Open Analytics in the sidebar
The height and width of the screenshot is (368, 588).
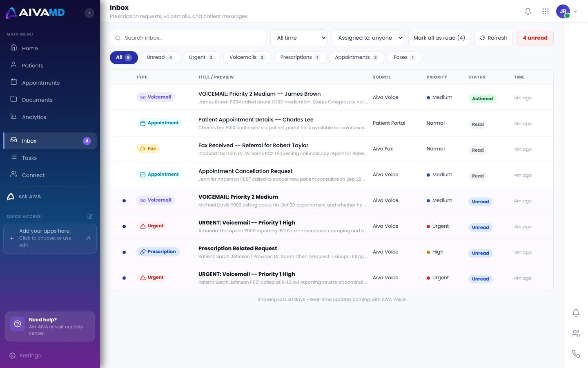(50, 117)
